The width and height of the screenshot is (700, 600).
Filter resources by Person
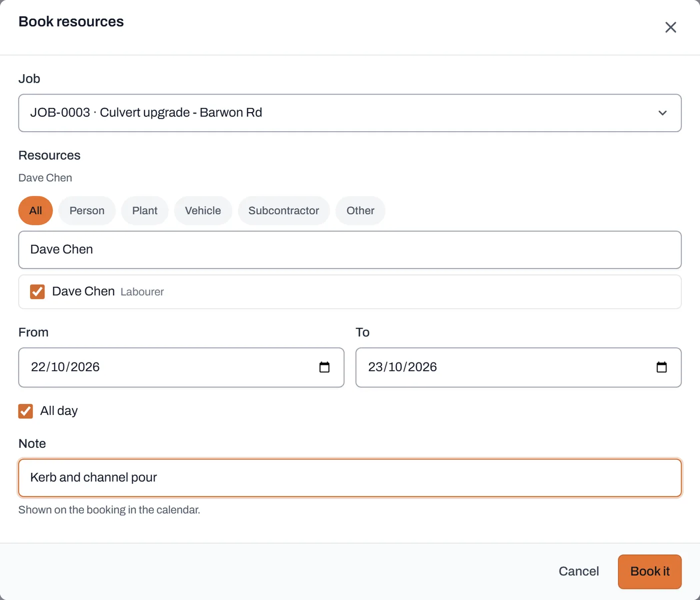(87, 211)
